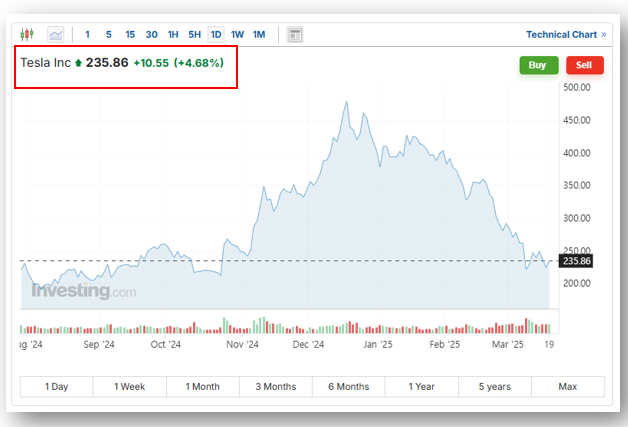Click the 350.00 axis label
Viewport: 628px width, 427px height.
click(577, 185)
